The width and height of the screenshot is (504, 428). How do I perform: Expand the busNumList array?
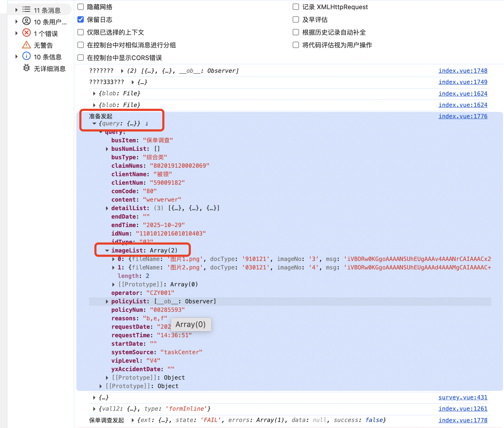point(107,149)
